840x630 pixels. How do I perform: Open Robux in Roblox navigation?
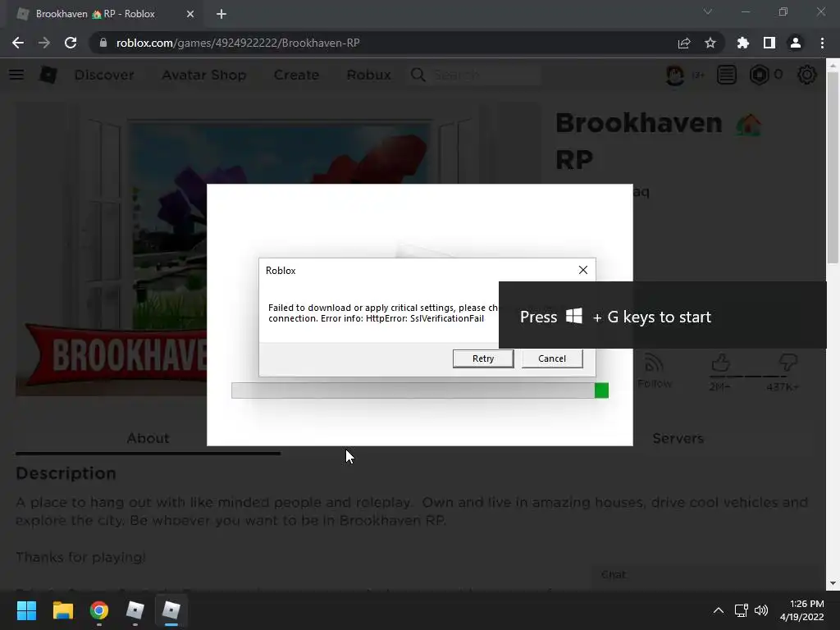click(368, 75)
